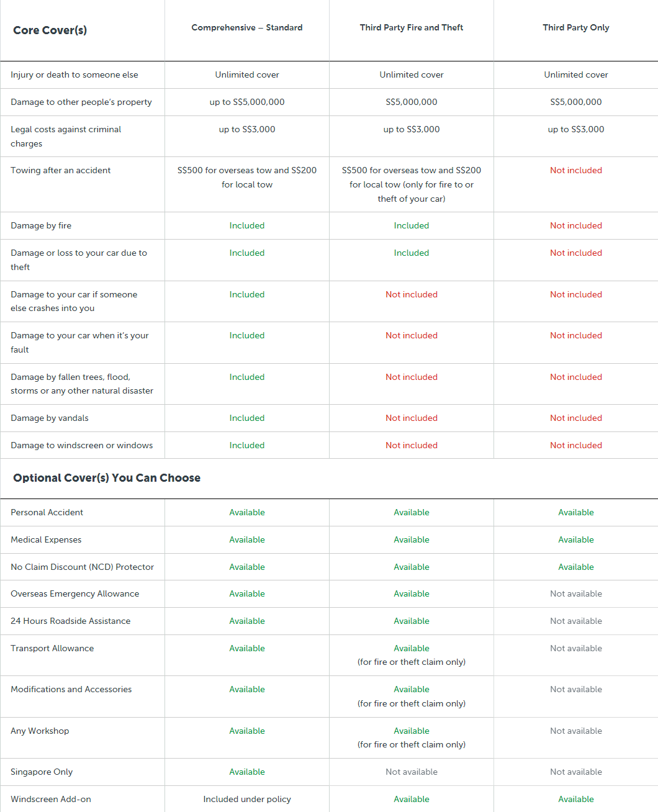Select the 'Comprehensive – Standard' column header

(247, 27)
